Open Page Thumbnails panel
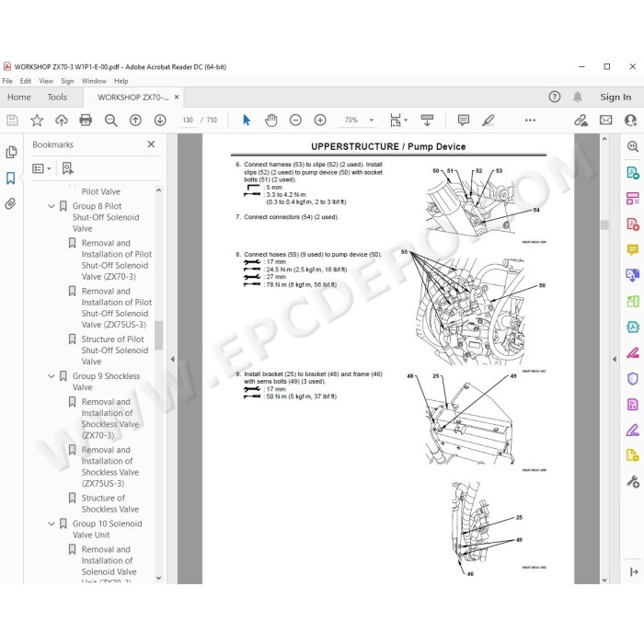 (11, 152)
